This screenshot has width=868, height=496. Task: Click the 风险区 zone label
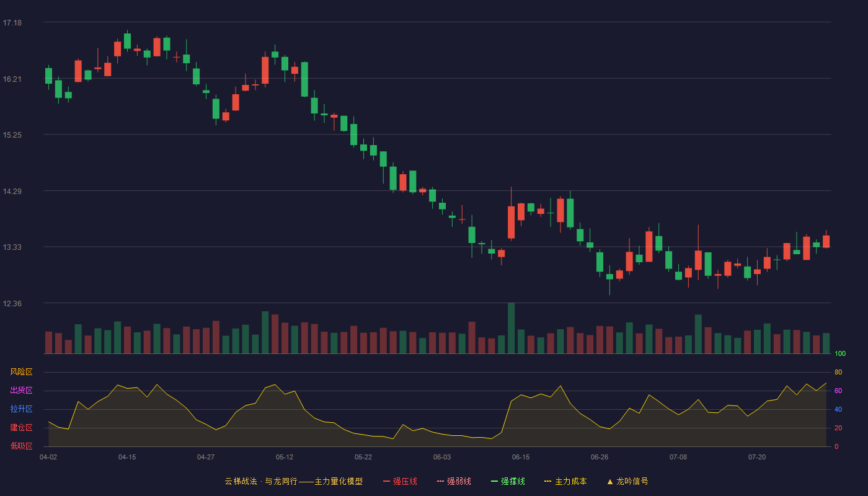(21, 372)
